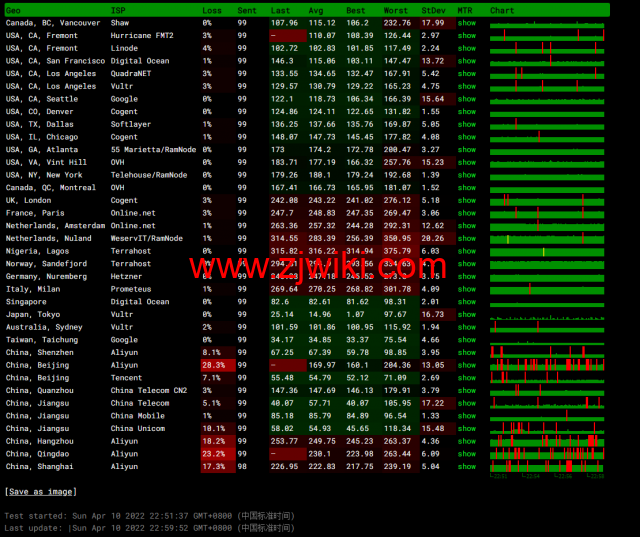Show MTR for San Francisco Digital Ocean
This screenshot has height=537, width=640.
pyautogui.click(x=467, y=61)
